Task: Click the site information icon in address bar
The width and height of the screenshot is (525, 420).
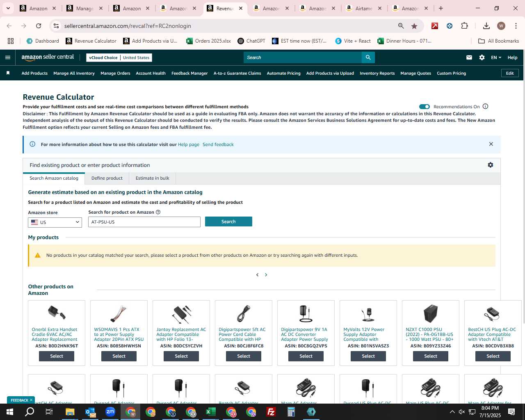Action: (x=57, y=26)
